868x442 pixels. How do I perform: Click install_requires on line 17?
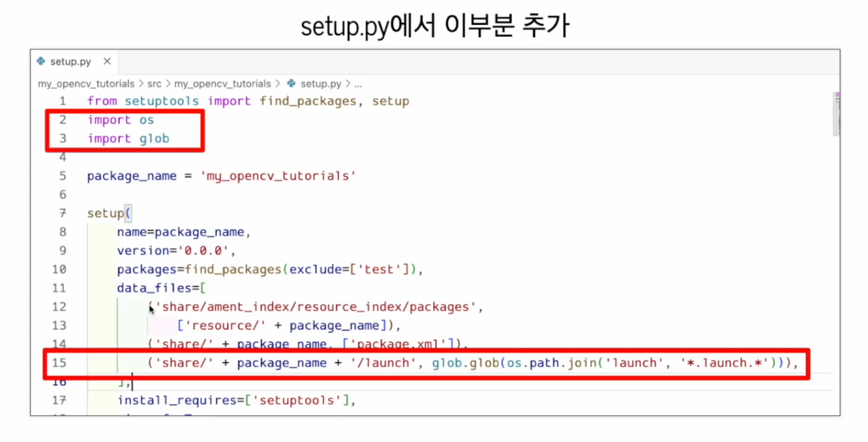177,401
